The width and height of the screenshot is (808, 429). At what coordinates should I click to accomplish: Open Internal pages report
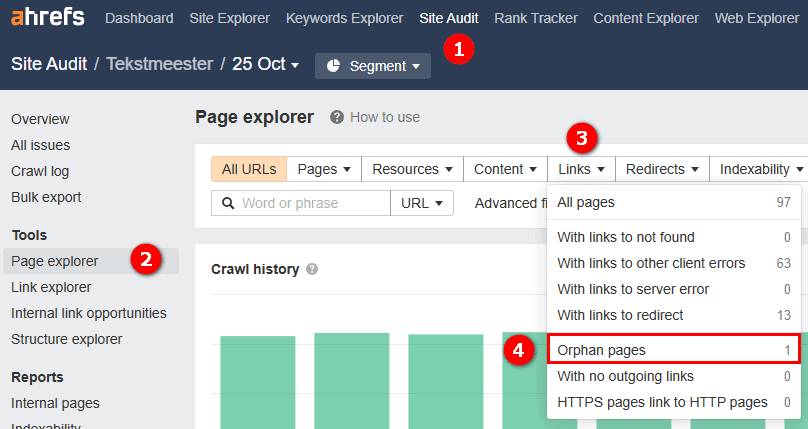tap(55, 403)
